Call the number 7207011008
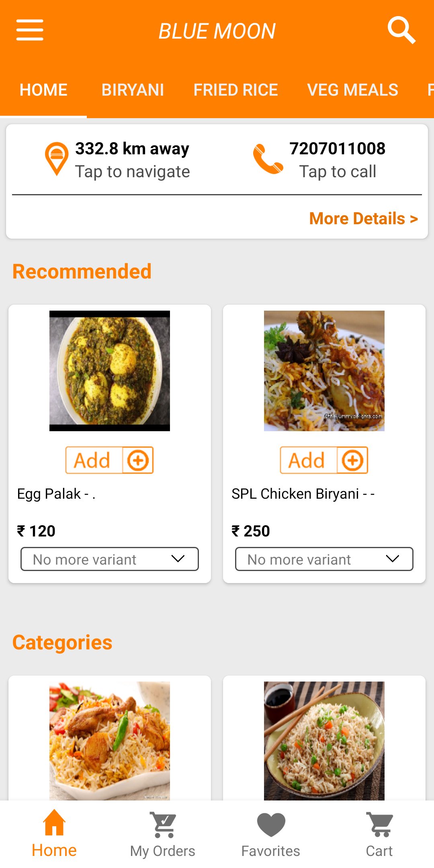 (x=337, y=149)
